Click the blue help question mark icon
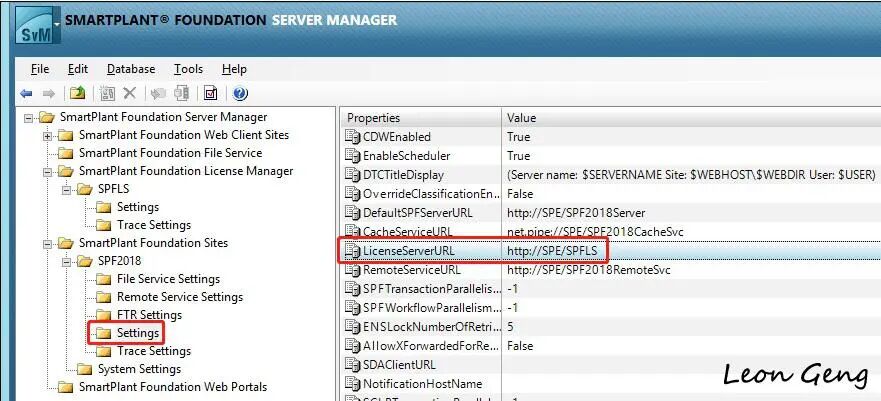The width and height of the screenshot is (881, 401). pyautogui.click(x=240, y=93)
